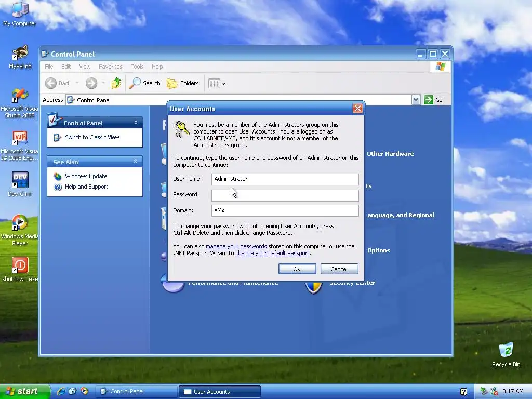532x399 pixels.
Task: Click the Windows Update globe icon
Action: point(58,177)
